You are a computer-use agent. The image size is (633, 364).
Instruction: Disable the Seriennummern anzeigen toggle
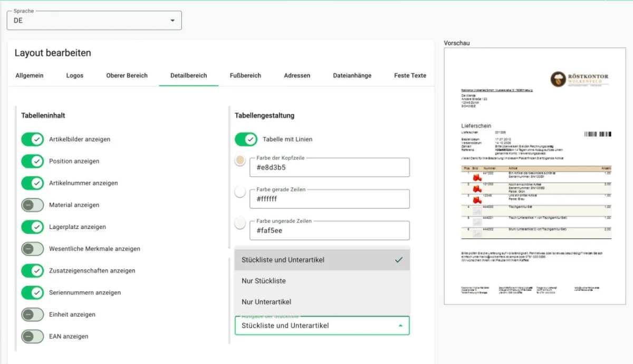pos(32,292)
